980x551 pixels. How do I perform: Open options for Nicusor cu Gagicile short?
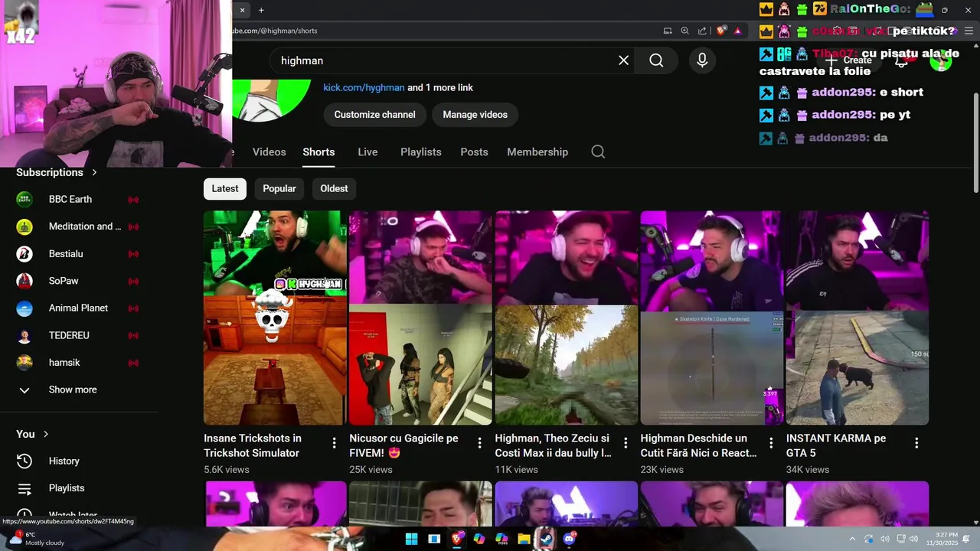coord(479,443)
